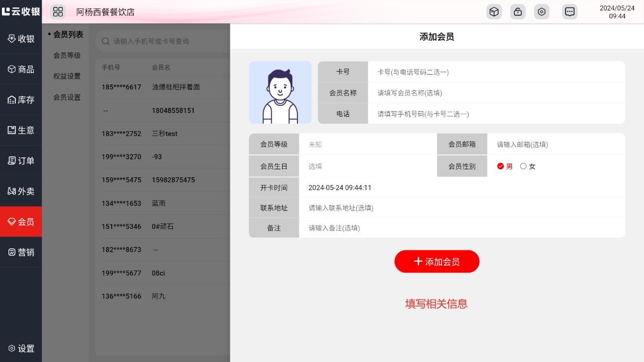Go to 收银 cashier in sidebar
Screen dimensions: 644x362
coord(21,39)
